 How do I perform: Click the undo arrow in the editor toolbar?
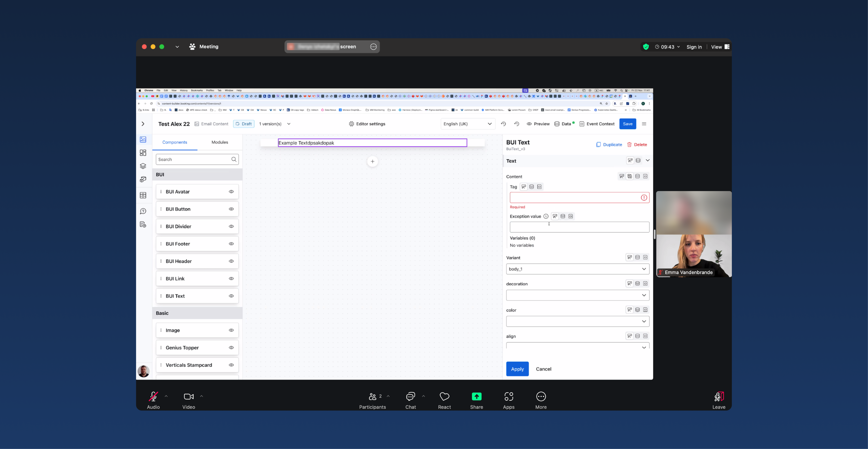(503, 124)
